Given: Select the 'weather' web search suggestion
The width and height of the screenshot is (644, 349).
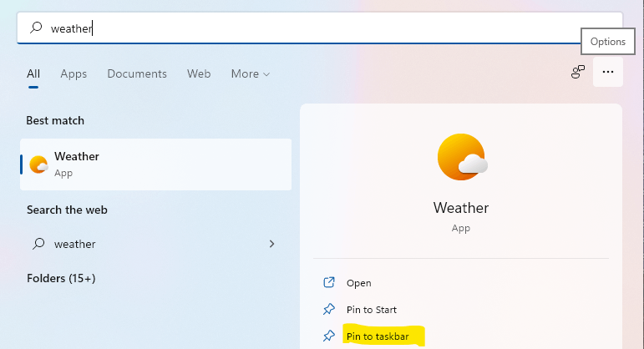Looking at the screenshot, I should [x=155, y=244].
